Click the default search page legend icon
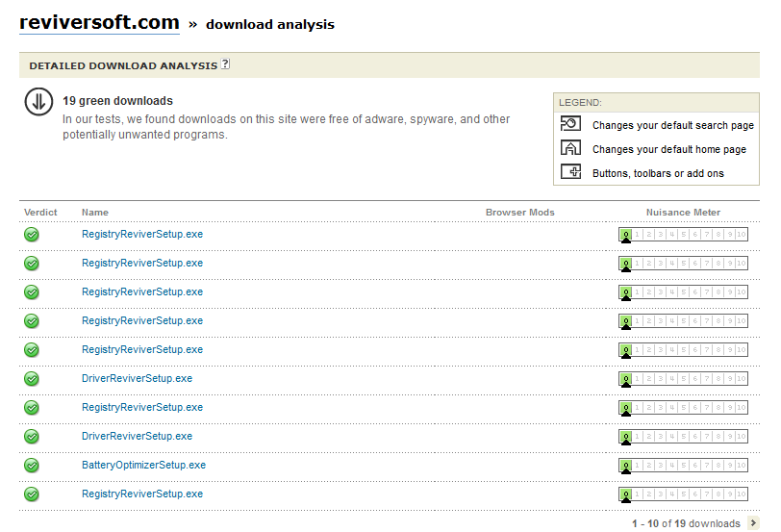The width and height of the screenshot is (781, 532). click(x=571, y=125)
